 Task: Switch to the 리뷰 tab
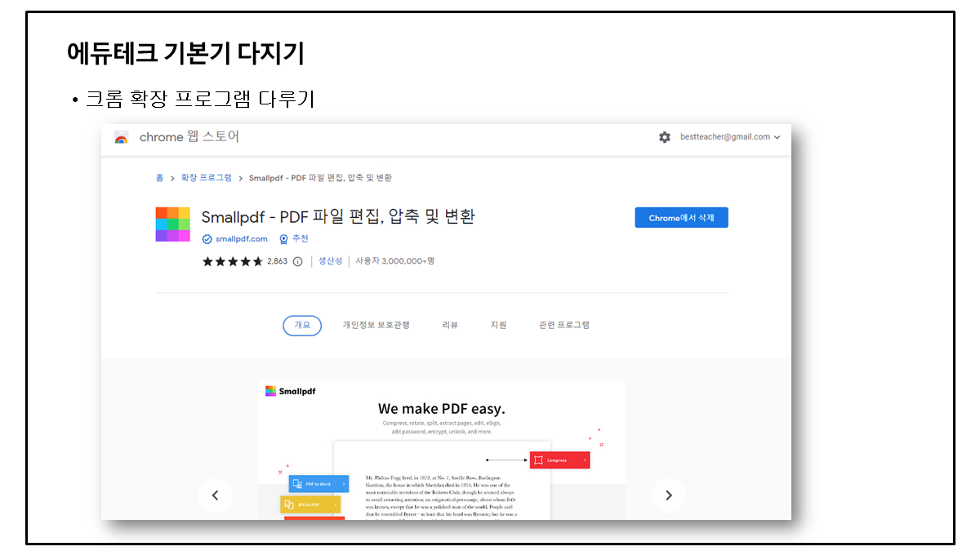tap(450, 325)
